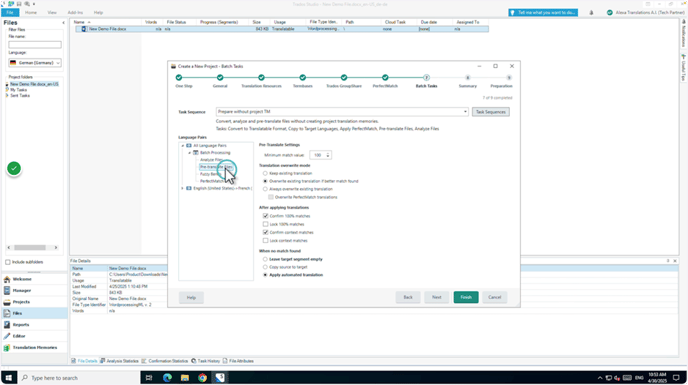Open the Welcome view in sidebar
The image size is (688, 385).
[22, 279]
